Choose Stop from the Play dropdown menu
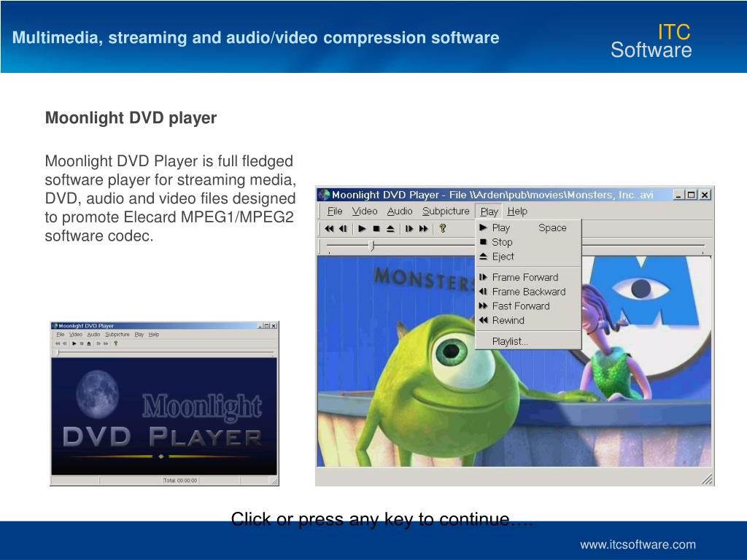 (x=528, y=242)
